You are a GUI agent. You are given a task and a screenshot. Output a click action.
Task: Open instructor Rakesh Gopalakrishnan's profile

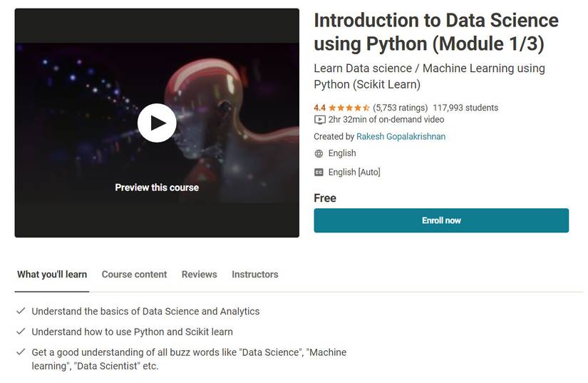[401, 136]
